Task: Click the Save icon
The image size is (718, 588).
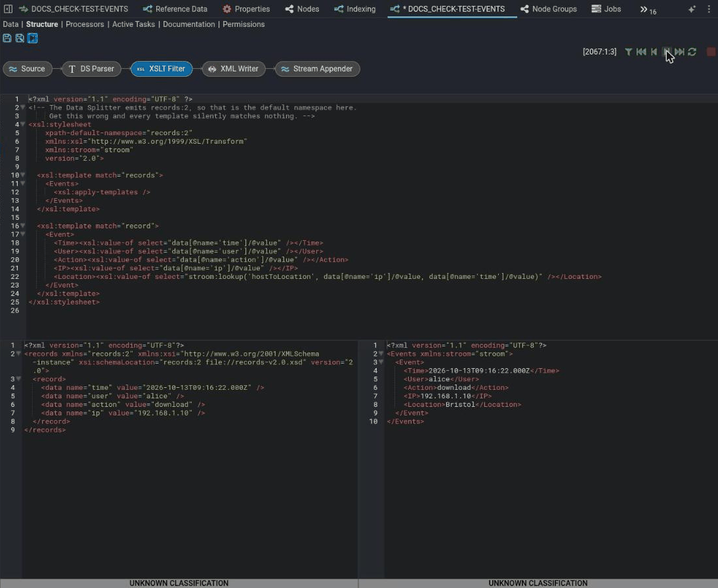Action: point(7,38)
